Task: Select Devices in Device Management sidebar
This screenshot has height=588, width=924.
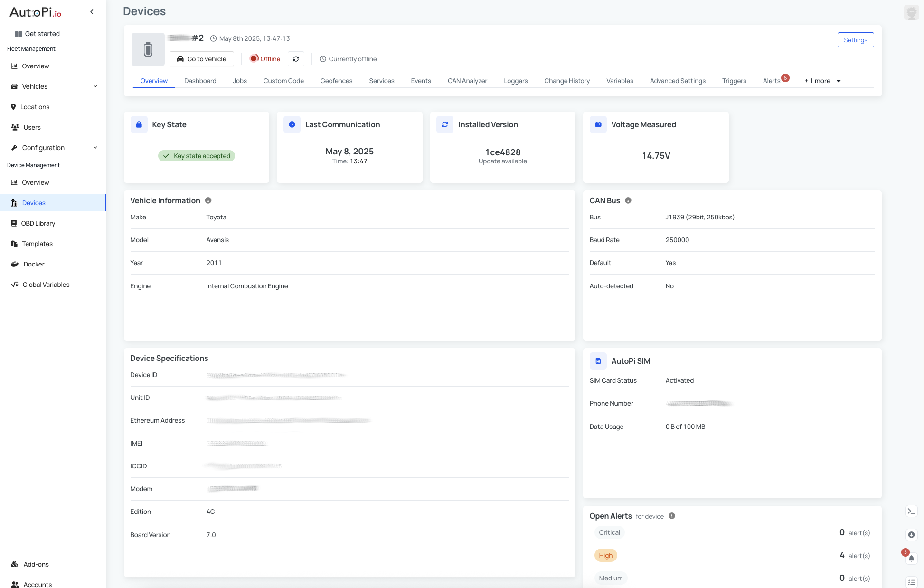Action: [34, 203]
